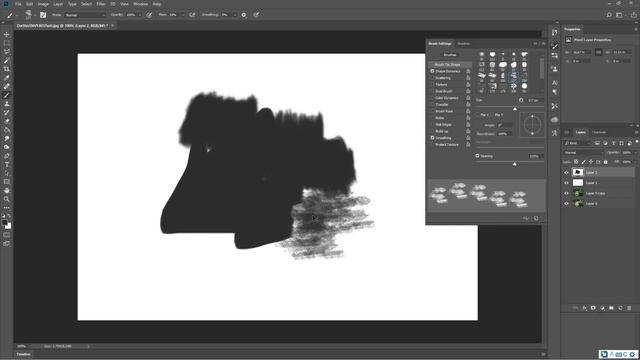This screenshot has height=360, width=640.
Task: Click the Spacing slider handle
Action: [514, 164]
